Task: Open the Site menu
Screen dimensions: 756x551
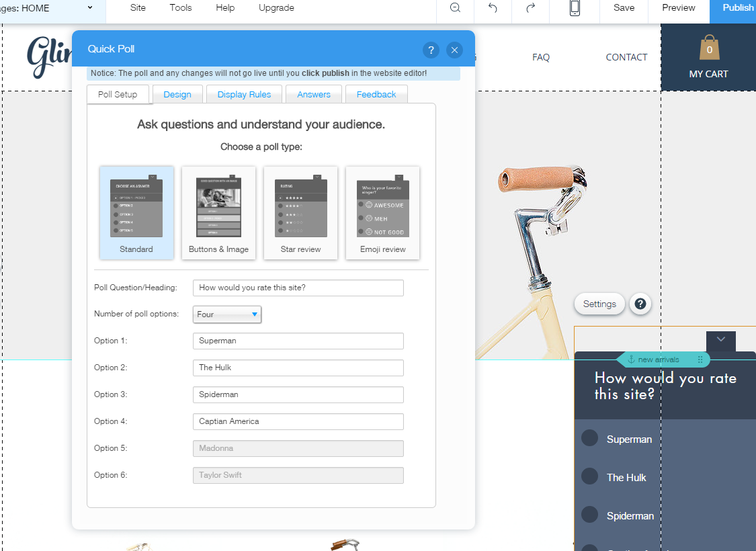Action: (x=138, y=7)
